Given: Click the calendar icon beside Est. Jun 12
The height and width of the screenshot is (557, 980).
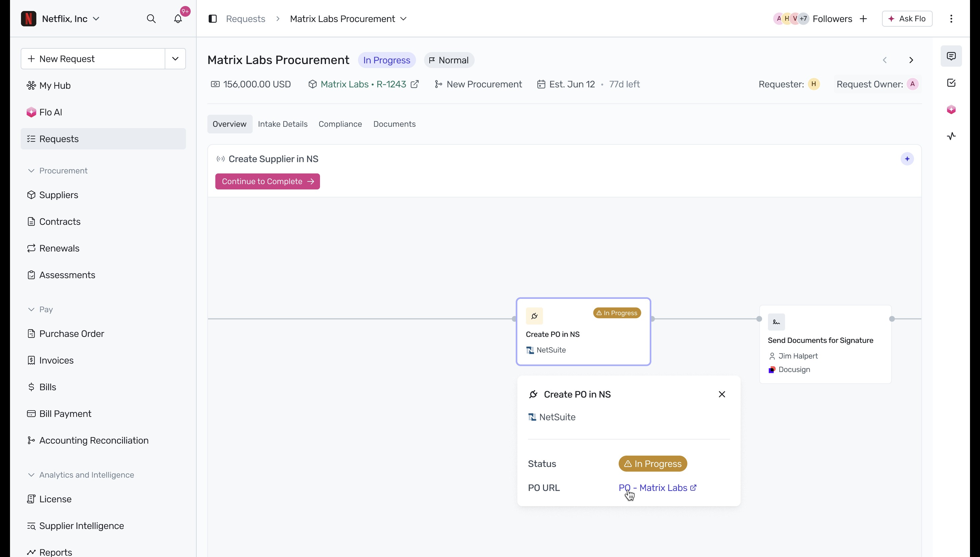Looking at the screenshot, I should 541,84.
